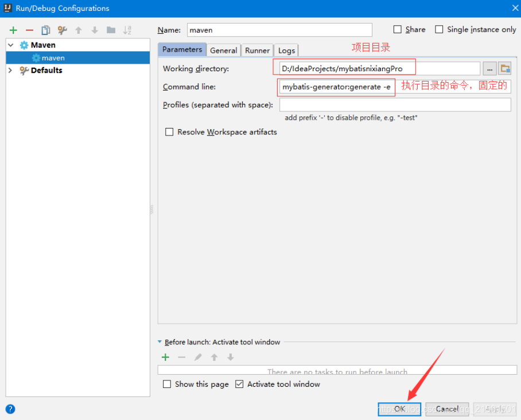Open the Runner tab

(x=257, y=50)
